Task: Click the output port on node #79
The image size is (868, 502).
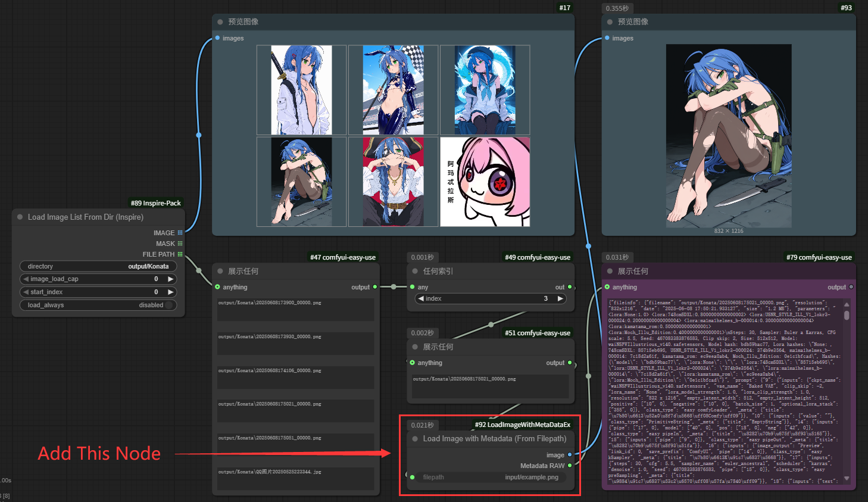Action: coord(851,287)
